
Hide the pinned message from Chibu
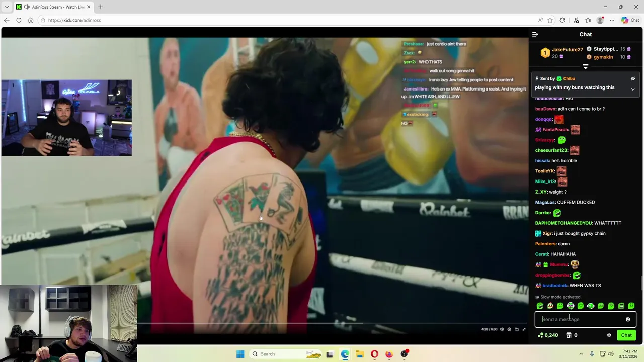tap(633, 79)
